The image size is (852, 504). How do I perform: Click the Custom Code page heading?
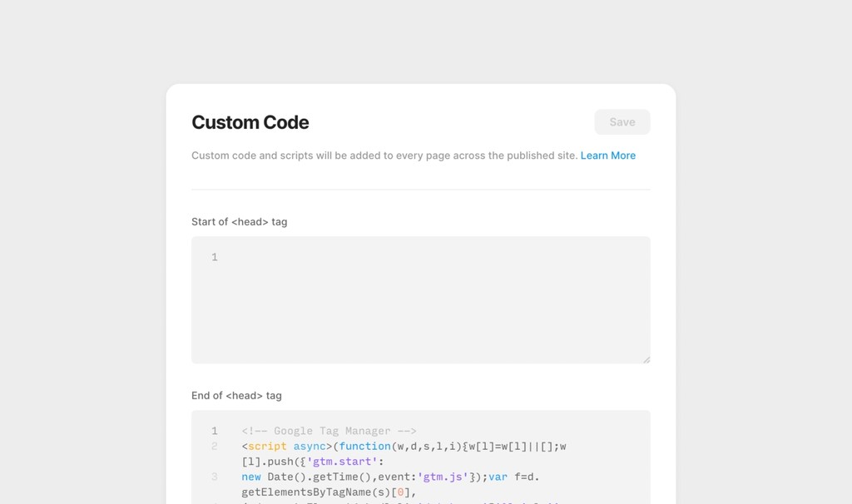(250, 122)
